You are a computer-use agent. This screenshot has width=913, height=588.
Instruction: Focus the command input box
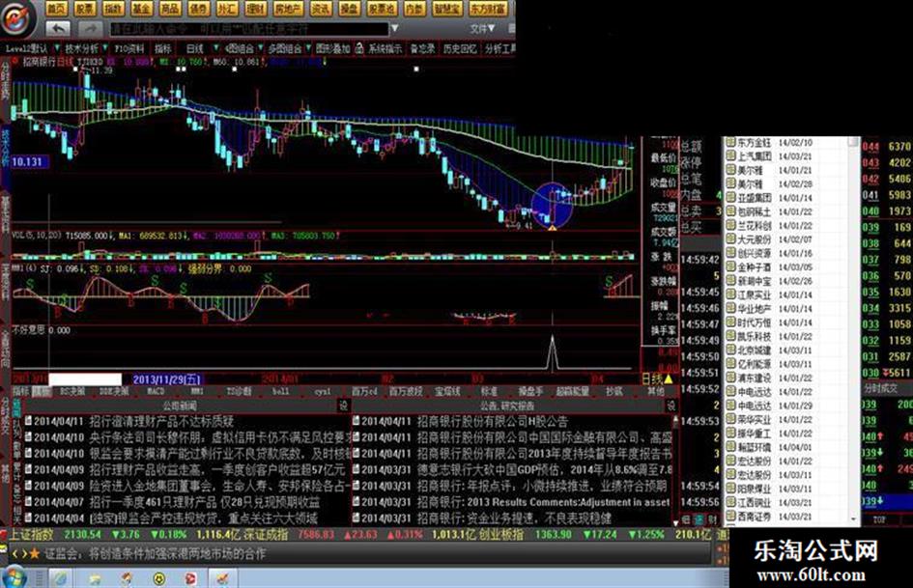(x=248, y=29)
